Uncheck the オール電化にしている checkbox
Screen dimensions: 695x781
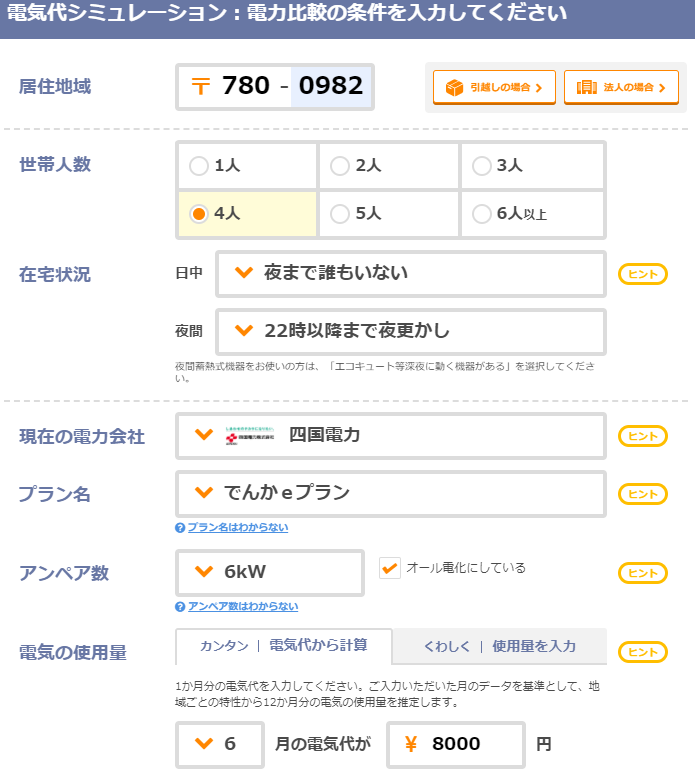[x=390, y=568]
